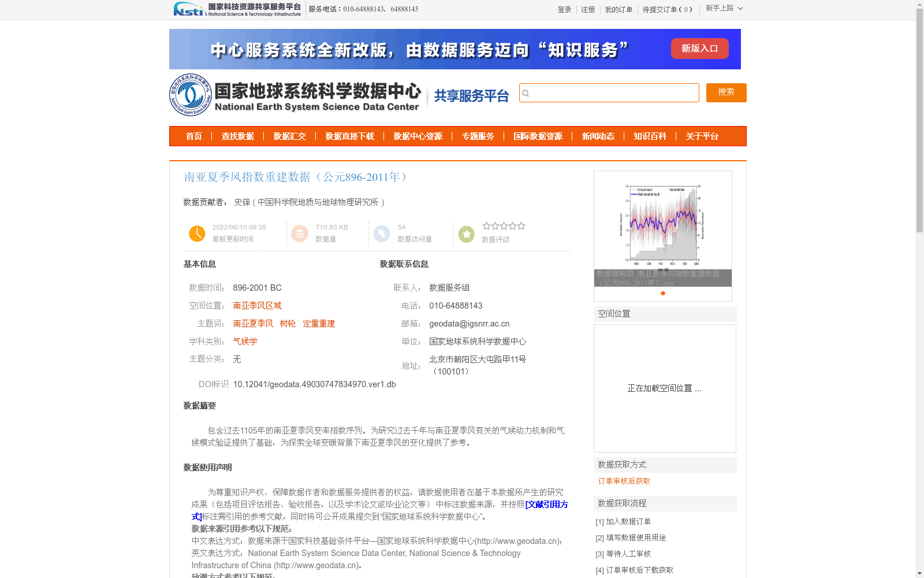
Task: Expand the 新手上路 dropdown
Action: click(724, 8)
